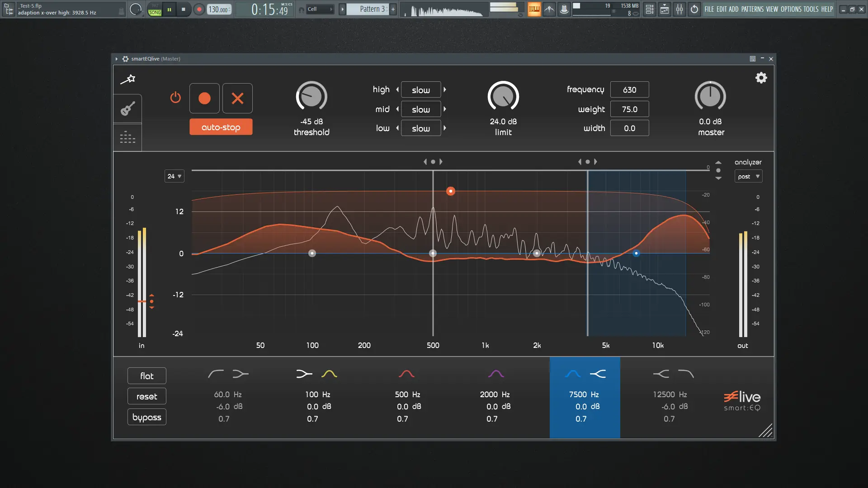Viewport: 868px width, 488px height.
Task: Open smartEQ settings gear icon
Action: [761, 78]
